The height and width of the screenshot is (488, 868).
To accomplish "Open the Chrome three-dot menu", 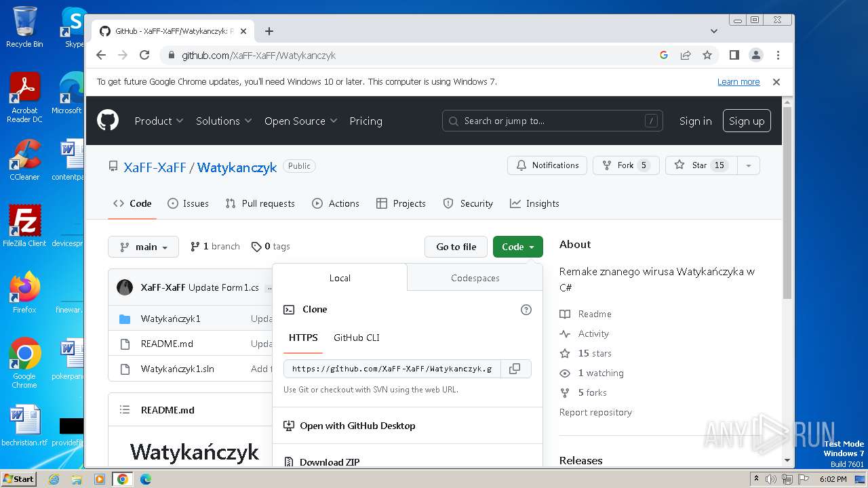I will point(778,56).
